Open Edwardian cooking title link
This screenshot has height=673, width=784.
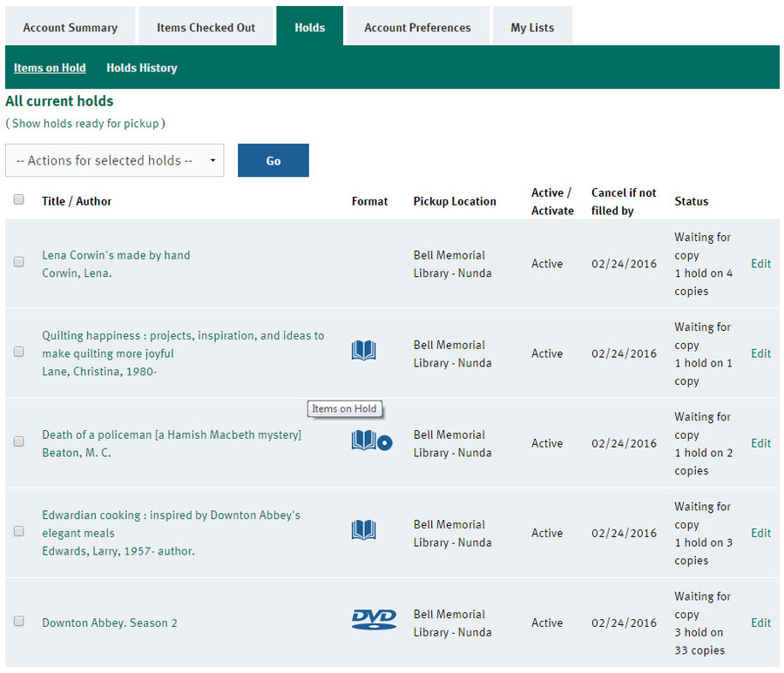[171, 523]
